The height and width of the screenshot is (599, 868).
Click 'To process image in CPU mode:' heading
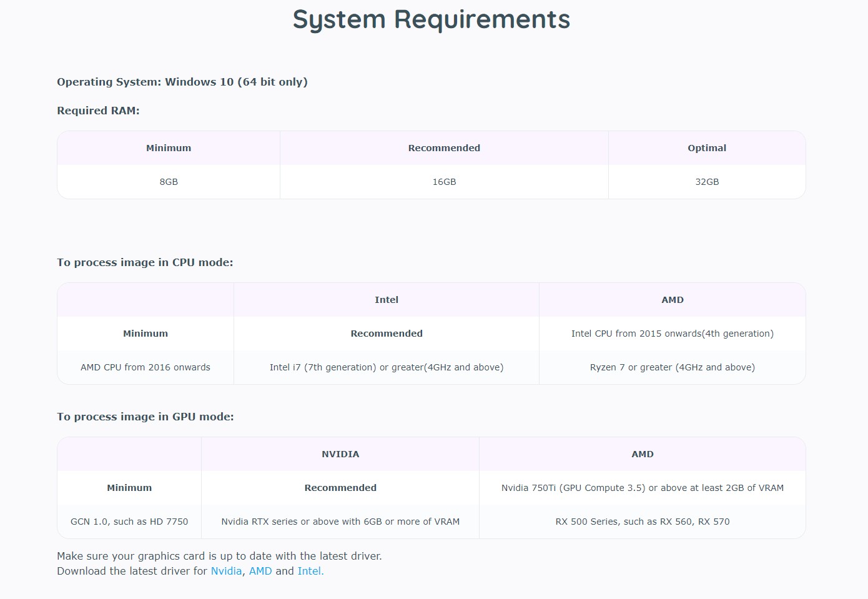point(145,262)
